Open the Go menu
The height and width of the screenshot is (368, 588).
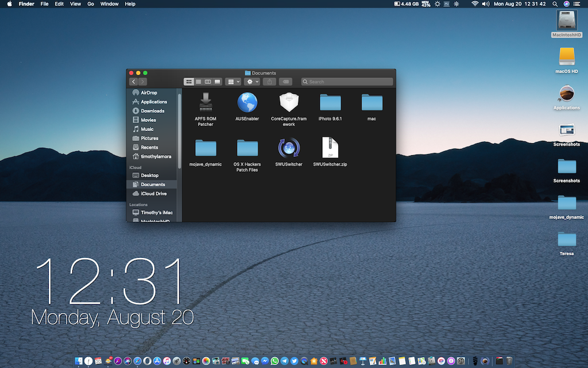(x=91, y=4)
